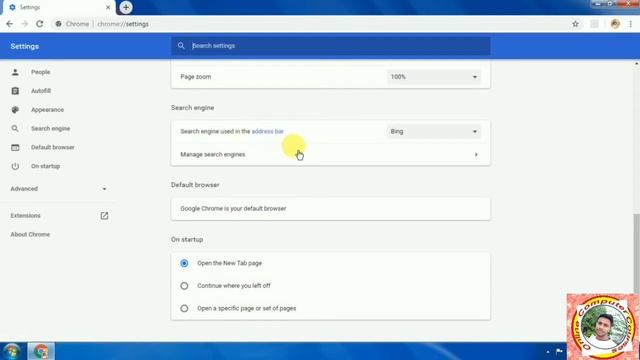640x360 pixels.
Task: Show hidden tray icons arrow
Action: tap(548, 351)
